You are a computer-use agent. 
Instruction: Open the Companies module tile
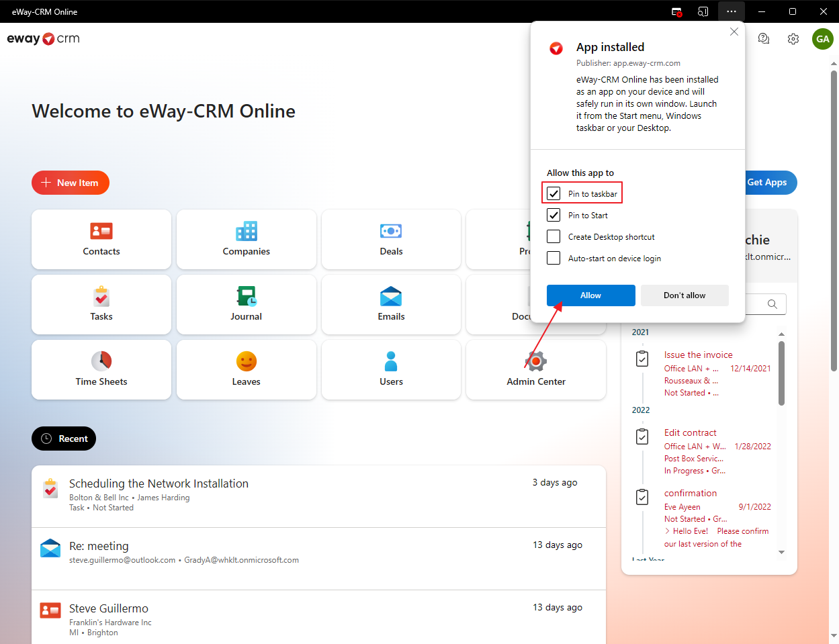click(247, 240)
